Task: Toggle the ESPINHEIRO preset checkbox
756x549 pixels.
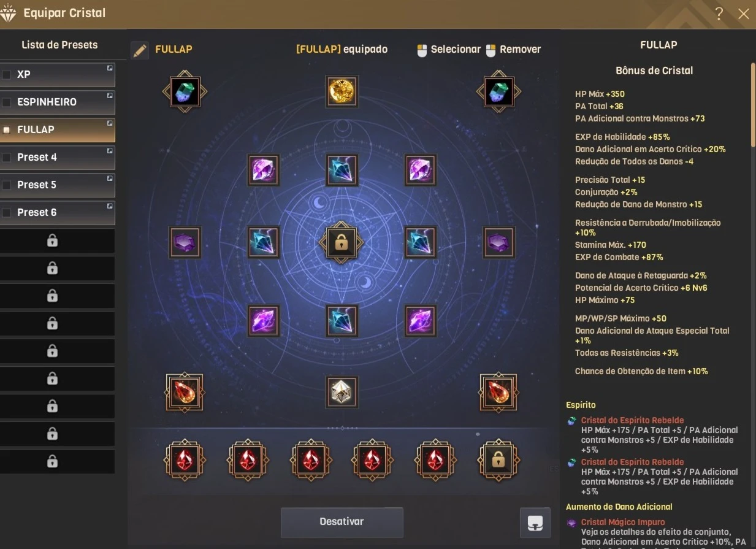Action: 7,102
